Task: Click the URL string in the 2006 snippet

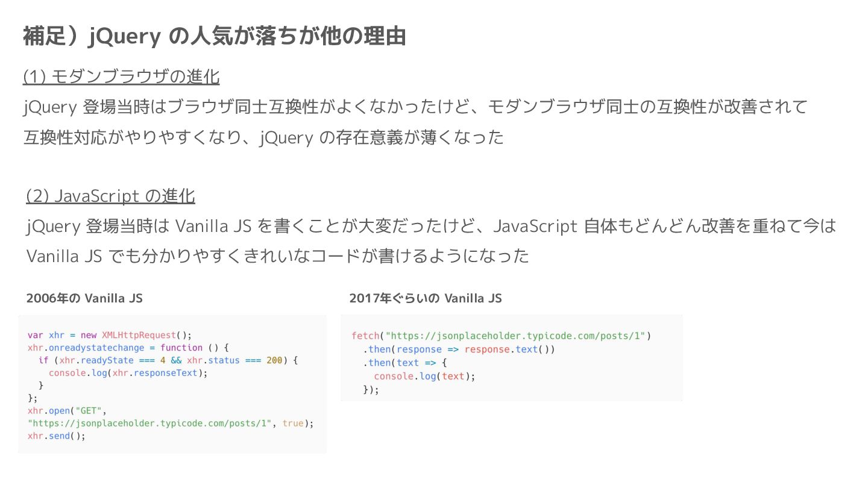Action: (x=150, y=424)
